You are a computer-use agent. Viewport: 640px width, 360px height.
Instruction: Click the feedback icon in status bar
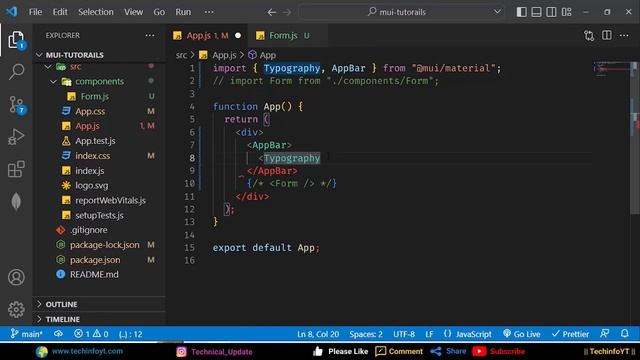[605, 333]
